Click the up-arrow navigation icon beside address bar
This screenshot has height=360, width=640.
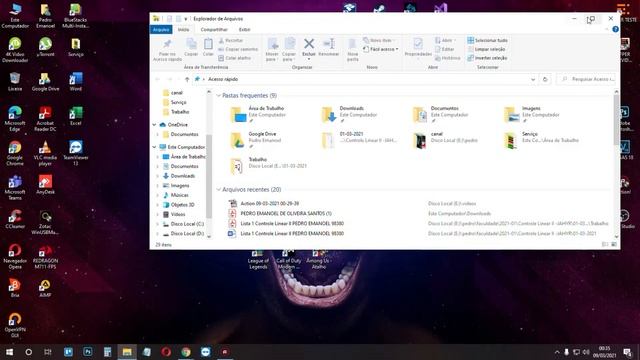(187, 79)
